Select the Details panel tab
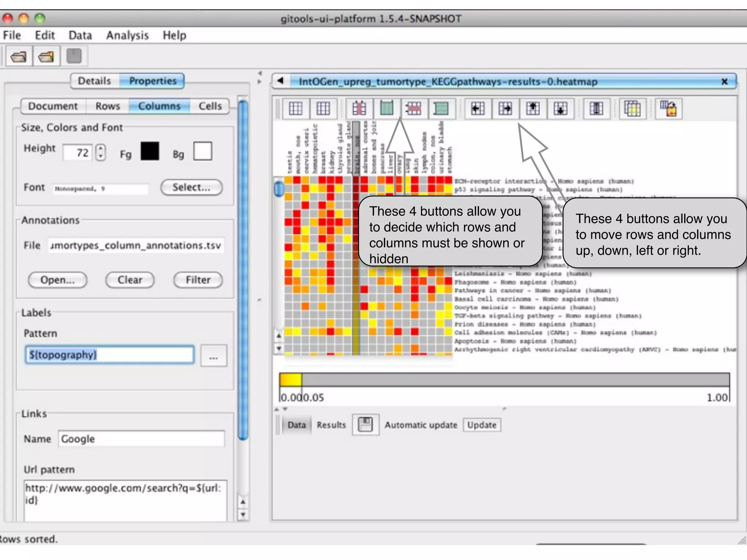This screenshot has height=560, width=747. tap(94, 81)
